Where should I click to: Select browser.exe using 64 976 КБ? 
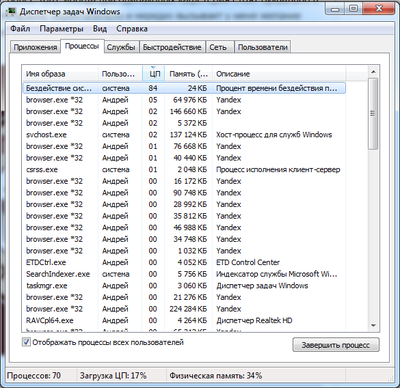[184, 100]
